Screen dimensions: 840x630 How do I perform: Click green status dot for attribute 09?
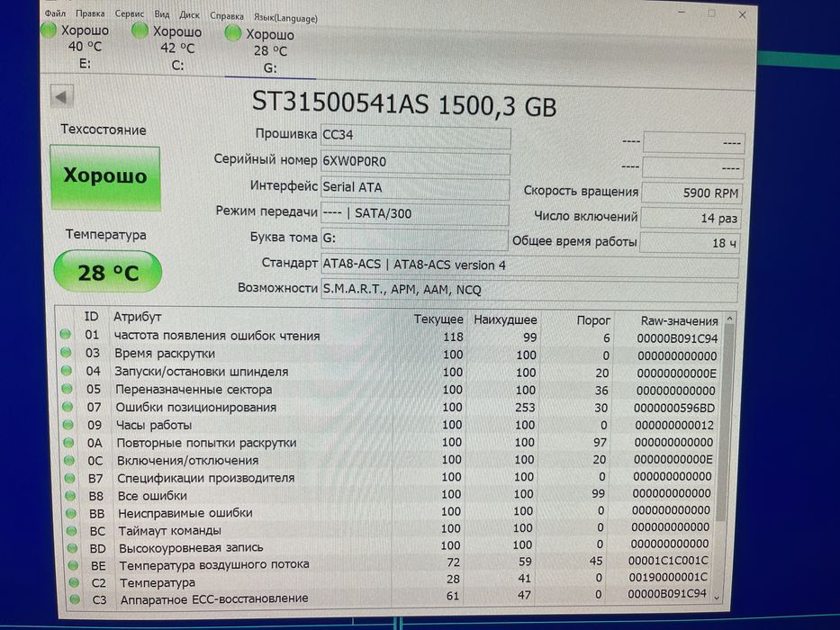pyautogui.click(x=68, y=425)
